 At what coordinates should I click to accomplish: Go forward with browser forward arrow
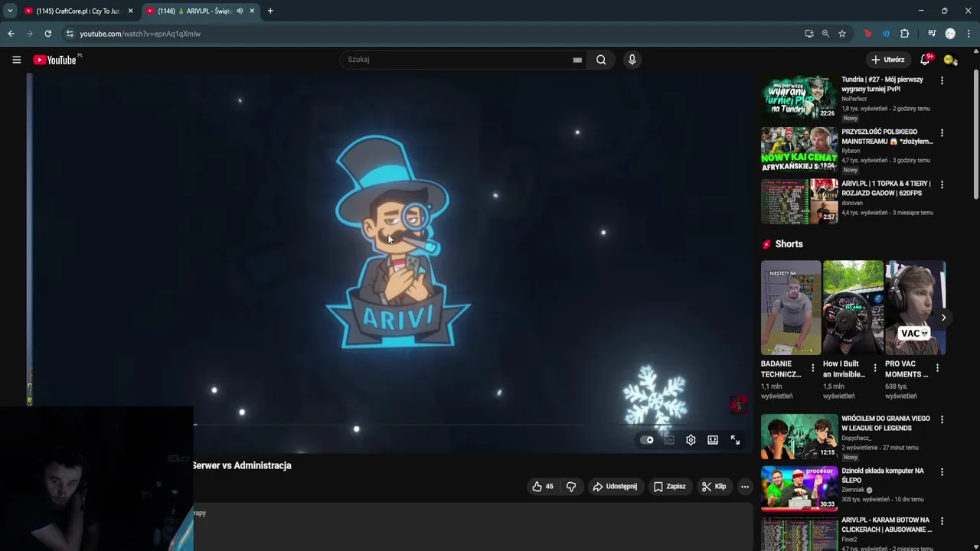point(29,34)
